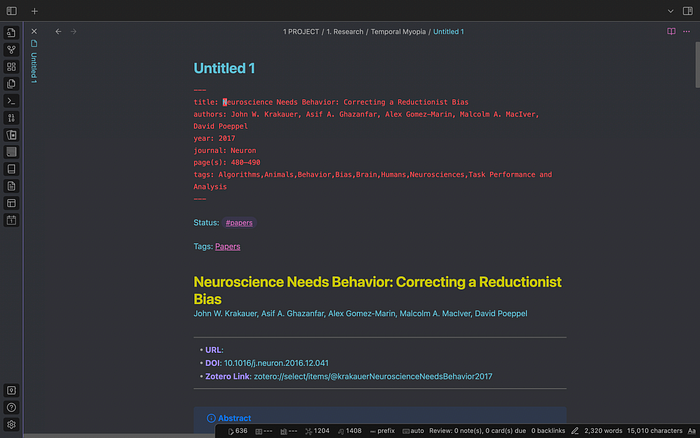Screen dimensions: 700x438
Task: Open the Papers tag link
Action: point(227,246)
